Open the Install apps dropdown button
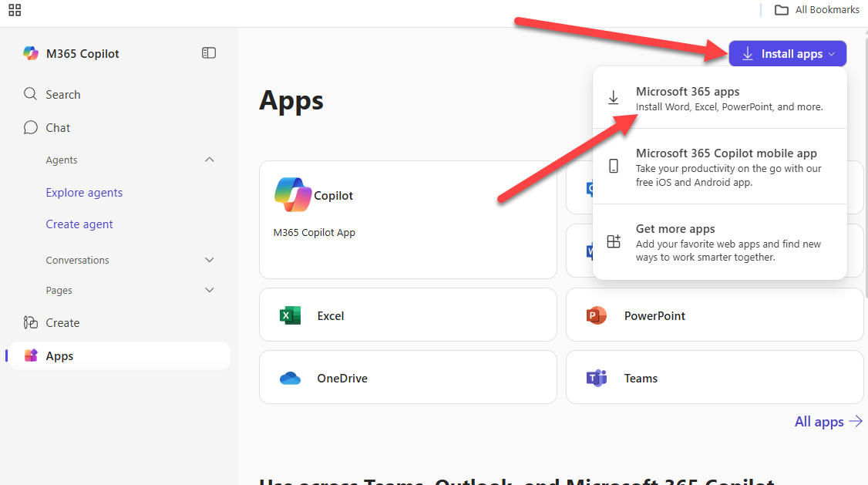This screenshot has width=868, height=485. (x=787, y=54)
